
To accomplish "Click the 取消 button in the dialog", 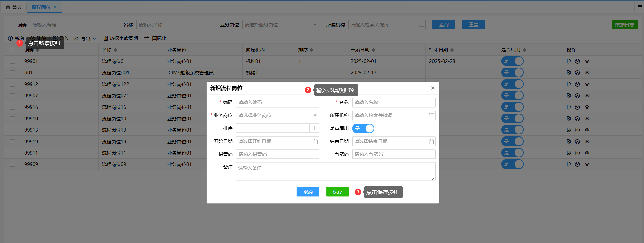I will [308, 192].
